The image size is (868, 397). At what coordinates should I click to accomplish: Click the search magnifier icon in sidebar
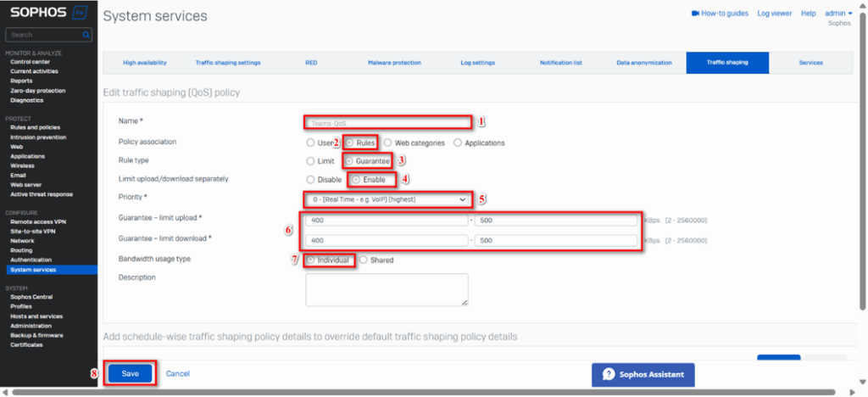(86, 35)
